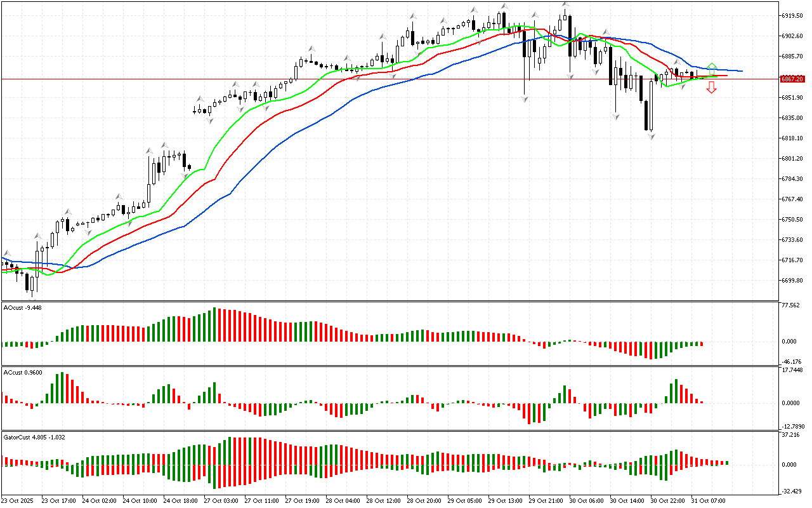Click the 29 Oct 13:00 time label
The image size is (812, 508).
click(505, 500)
